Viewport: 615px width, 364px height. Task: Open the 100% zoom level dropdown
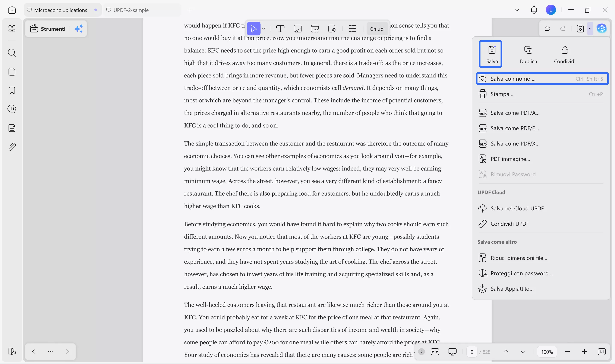click(x=547, y=352)
